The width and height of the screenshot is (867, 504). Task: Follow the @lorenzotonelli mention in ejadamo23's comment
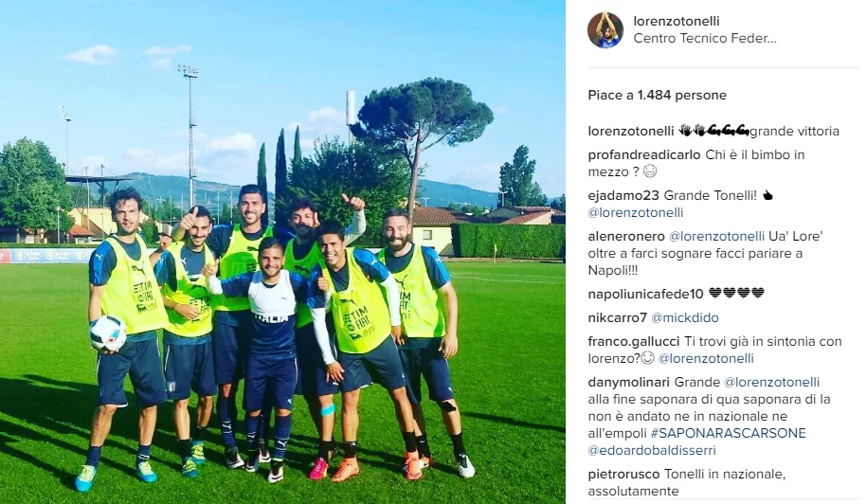pyautogui.click(x=636, y=213)
